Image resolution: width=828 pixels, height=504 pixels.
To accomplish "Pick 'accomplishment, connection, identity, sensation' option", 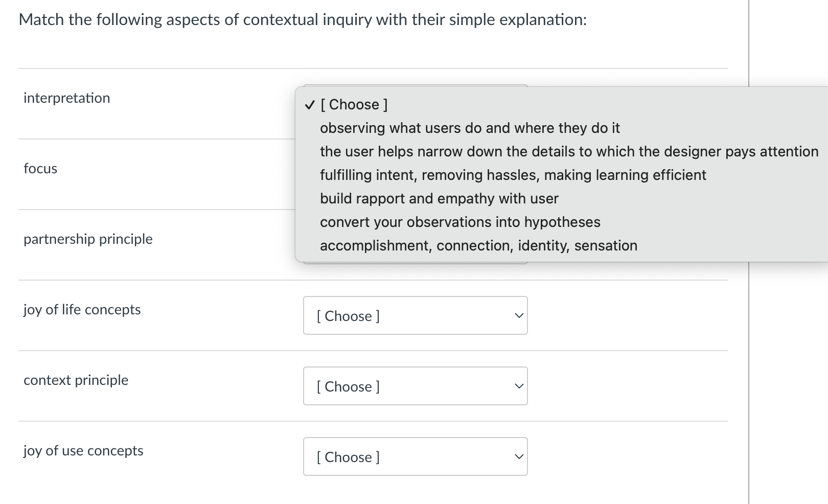I will click(x=478, y=245).
